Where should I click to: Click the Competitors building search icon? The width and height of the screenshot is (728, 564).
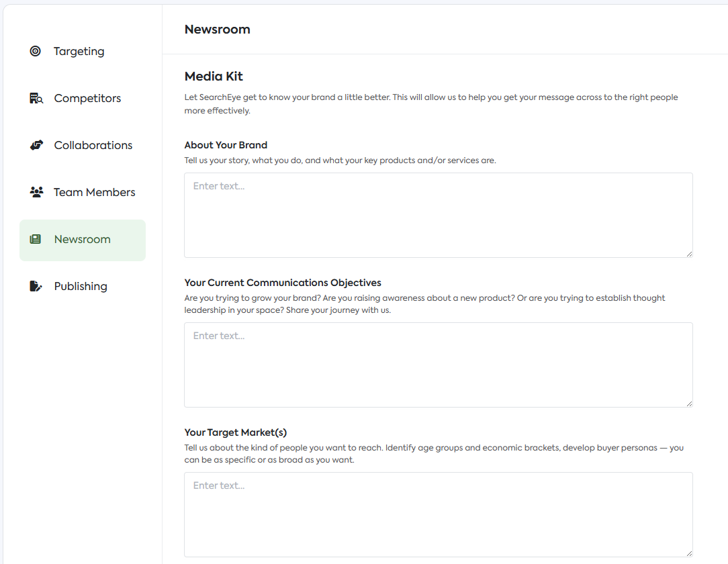click(36, 98)
